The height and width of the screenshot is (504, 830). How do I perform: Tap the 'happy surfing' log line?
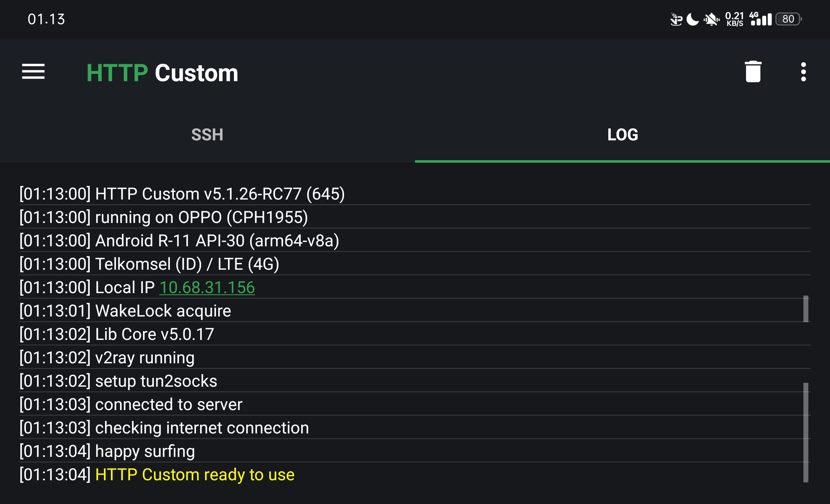coord(145,452)
